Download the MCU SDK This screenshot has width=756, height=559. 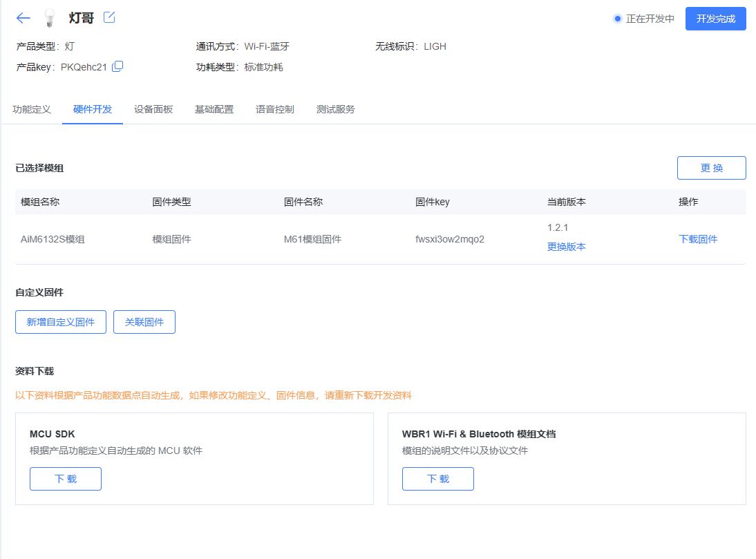point(66,479)
